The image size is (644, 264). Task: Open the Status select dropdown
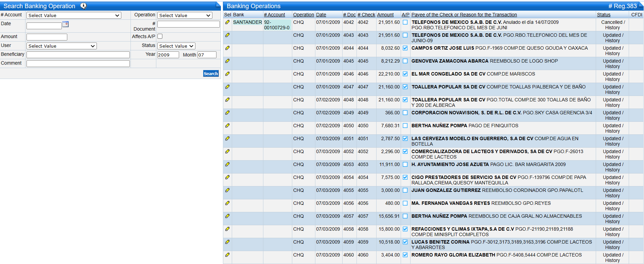pyautogui.click(x=176, y=46)
